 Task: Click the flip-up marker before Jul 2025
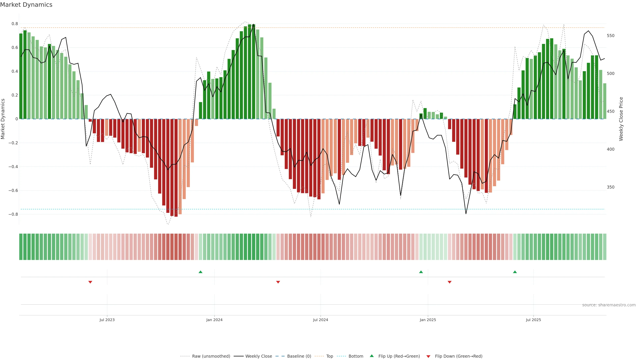515,272
